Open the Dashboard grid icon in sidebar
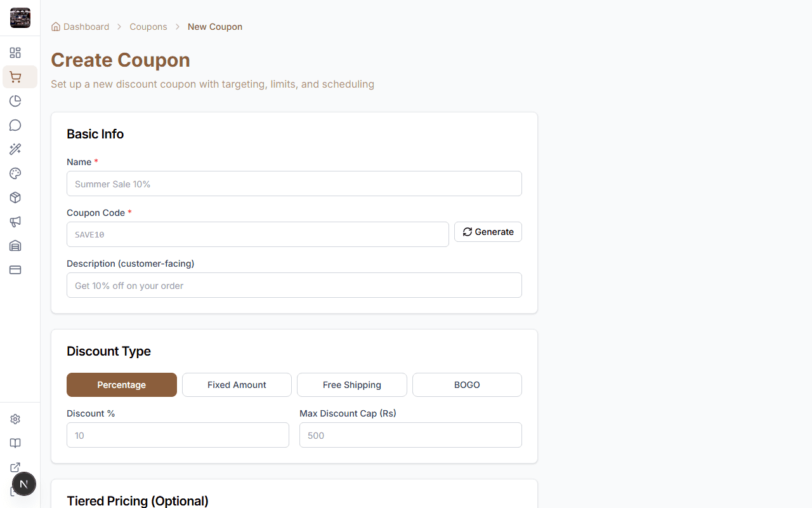The image size is (812, 508). [15, 53]
